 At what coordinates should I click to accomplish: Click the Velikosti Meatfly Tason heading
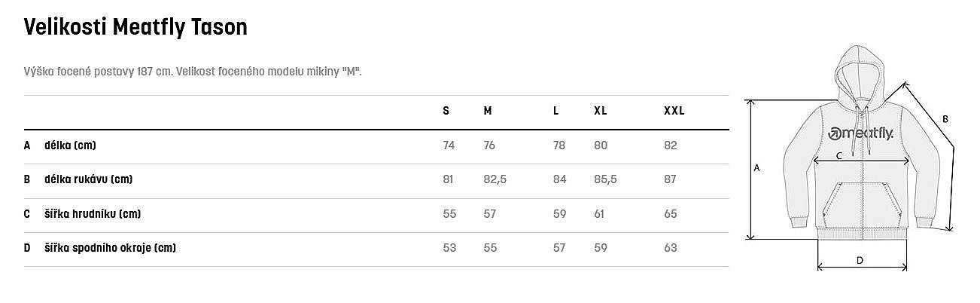click(x=135, y=28)
